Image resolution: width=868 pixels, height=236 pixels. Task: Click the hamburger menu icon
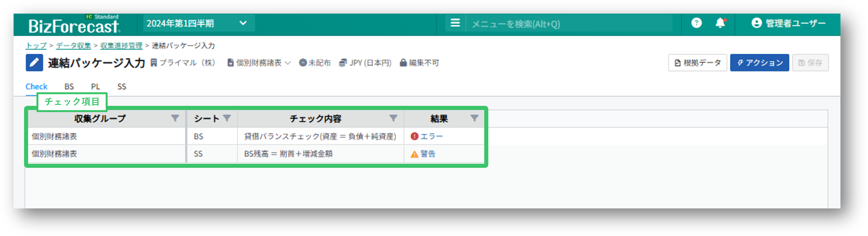455,23
